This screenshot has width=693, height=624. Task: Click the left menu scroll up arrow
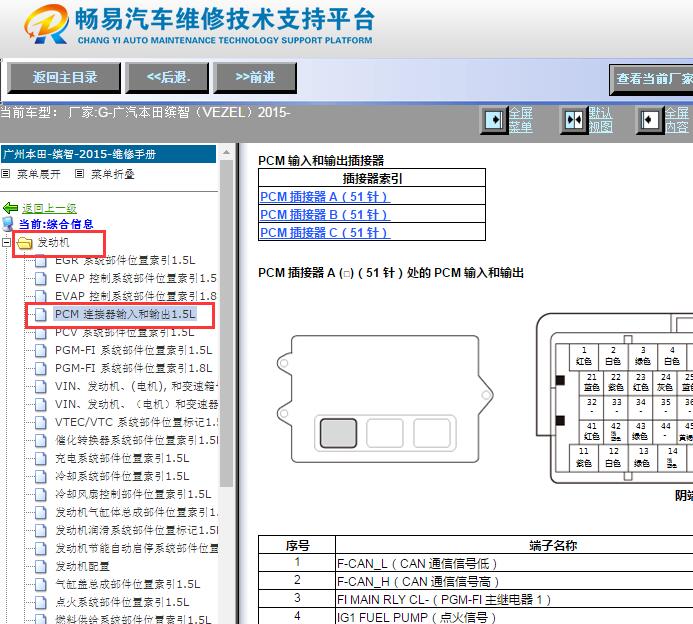(226, 152)
